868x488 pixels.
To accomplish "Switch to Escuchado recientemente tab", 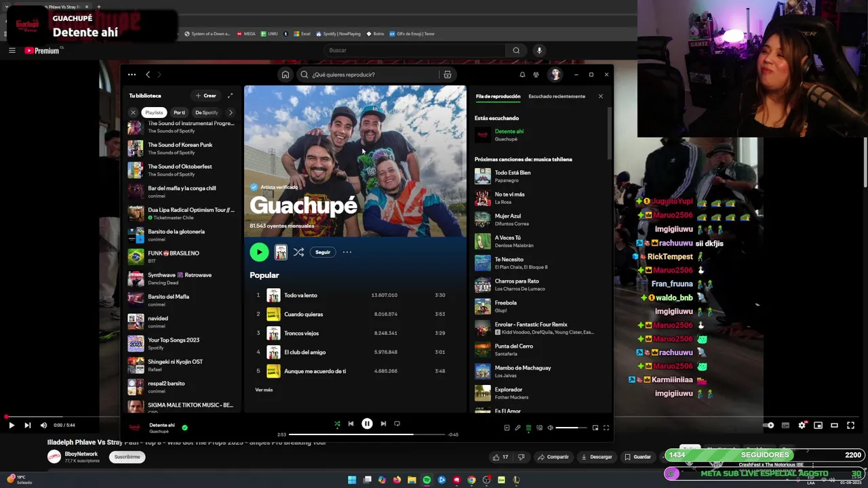I will 557,96.
